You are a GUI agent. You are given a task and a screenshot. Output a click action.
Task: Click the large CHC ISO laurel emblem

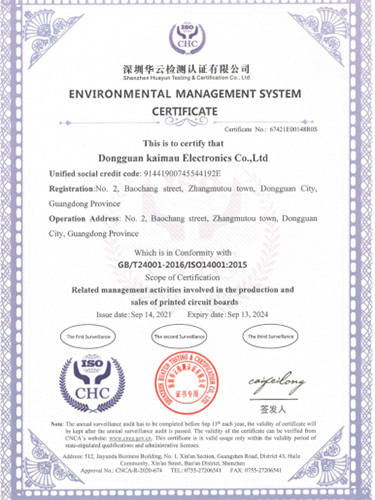[x=92, y=384]
